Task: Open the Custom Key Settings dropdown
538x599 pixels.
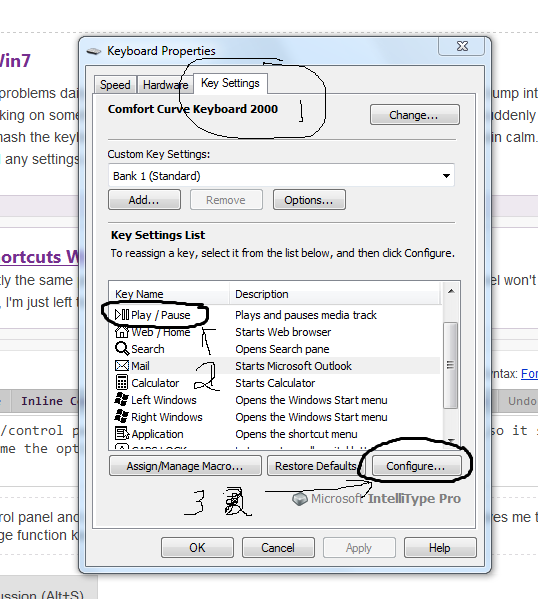Action: pos(281,176)
